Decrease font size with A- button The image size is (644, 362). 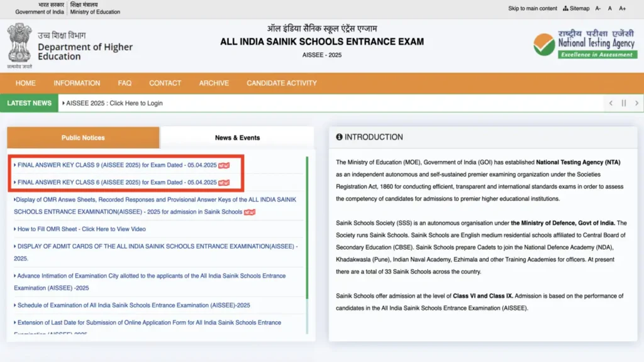(598, 8)
